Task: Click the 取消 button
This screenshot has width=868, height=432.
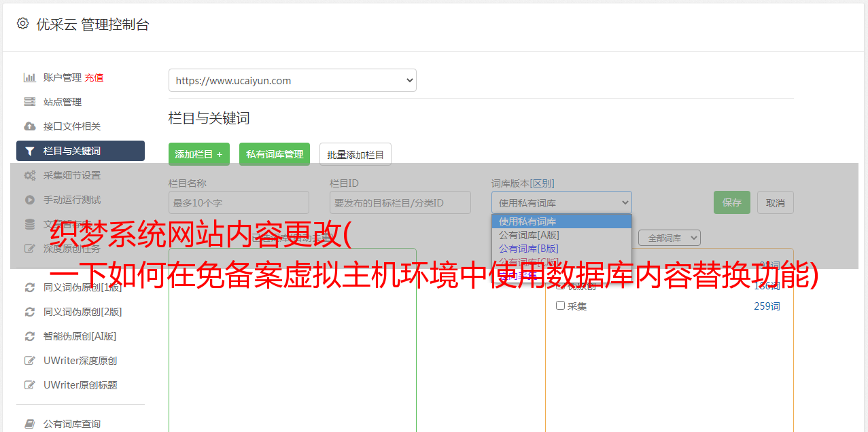Action: [x=776, y=202]
